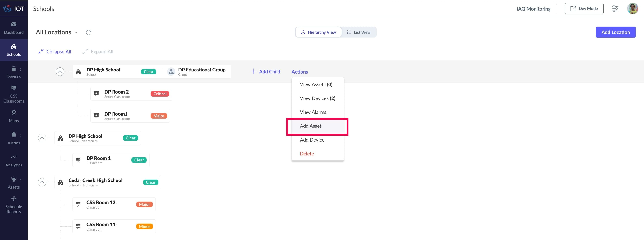Open the user profile avatar
644x240 pixels.
pos(632,9)
